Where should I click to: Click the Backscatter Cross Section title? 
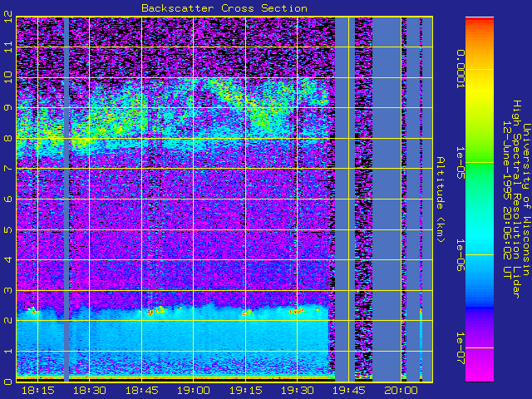click(x=224, y=8)
